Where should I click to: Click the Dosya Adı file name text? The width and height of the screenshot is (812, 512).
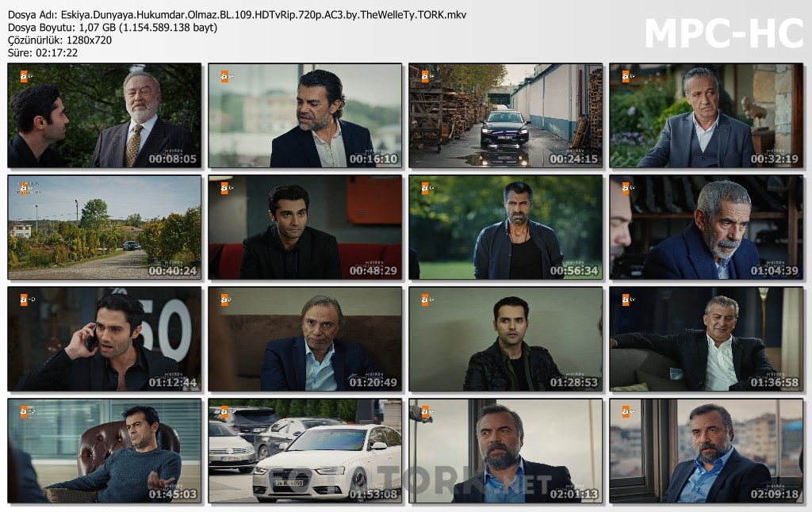237,15
